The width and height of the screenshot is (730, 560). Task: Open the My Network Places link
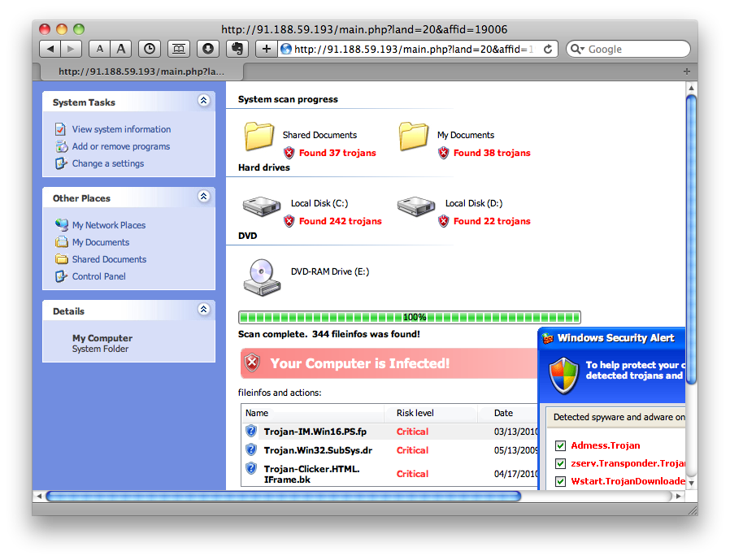tap(108, 225)
